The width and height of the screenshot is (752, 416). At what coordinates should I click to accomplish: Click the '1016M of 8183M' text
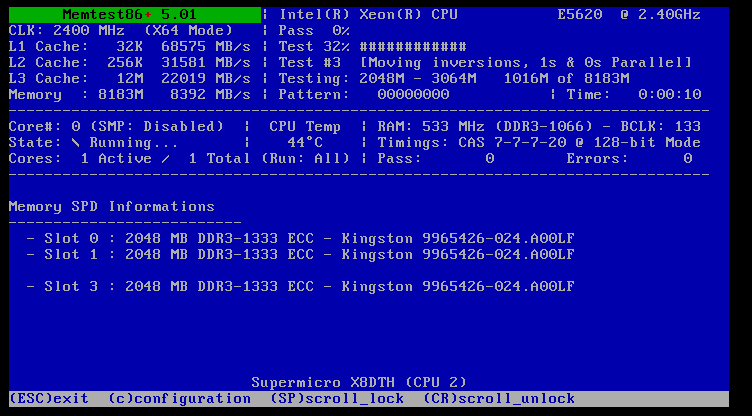point(566,78)
